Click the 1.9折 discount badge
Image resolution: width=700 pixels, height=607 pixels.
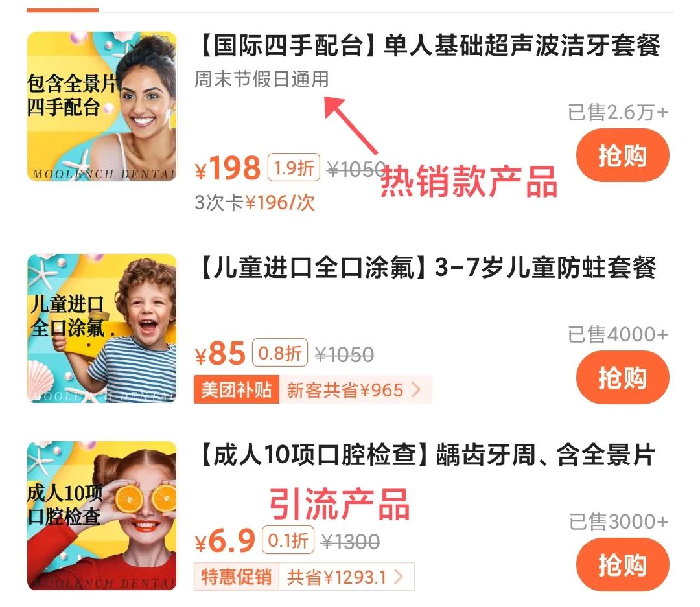click(x=294, y=167)
